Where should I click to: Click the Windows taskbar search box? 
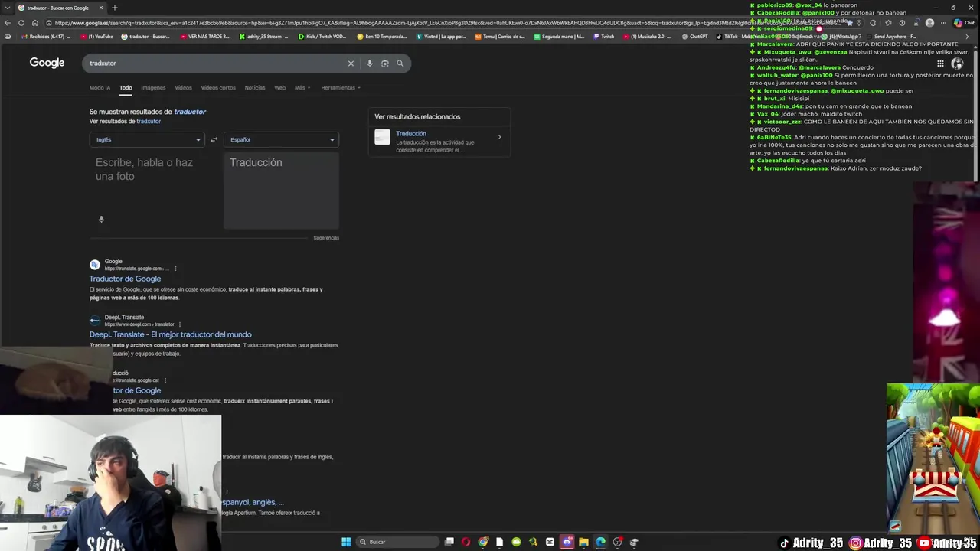(x=396, y=542)
